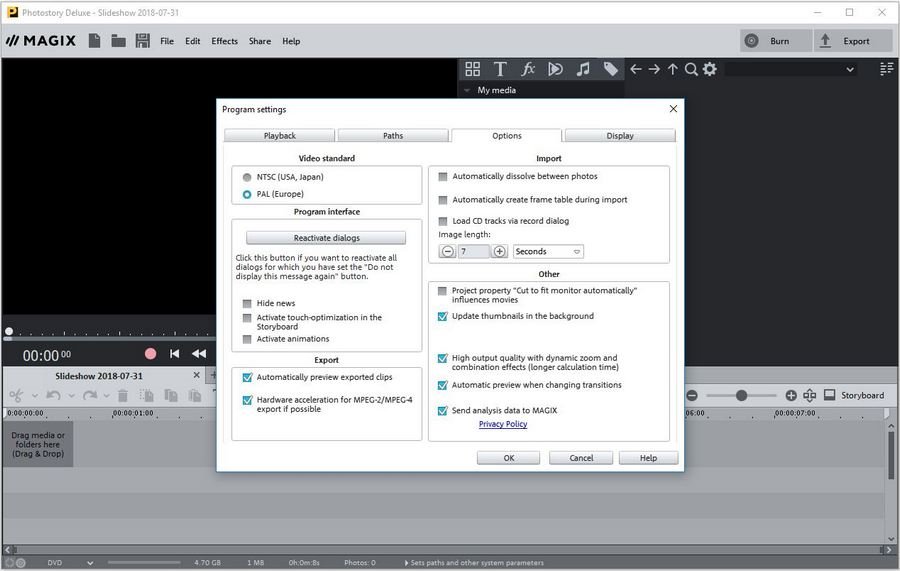
Task: Open the Text titles icon in media pool
Action: pyautogui.click(x=500, y=69)
